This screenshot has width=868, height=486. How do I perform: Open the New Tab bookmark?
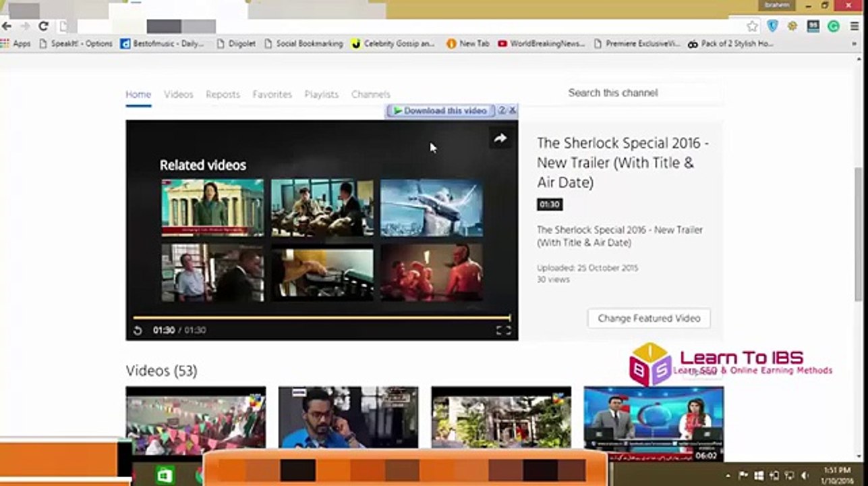click(468, 44)
